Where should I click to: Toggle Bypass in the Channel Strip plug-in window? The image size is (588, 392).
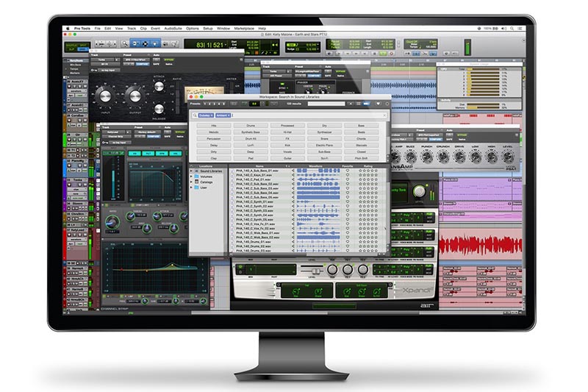pos(180,132)
